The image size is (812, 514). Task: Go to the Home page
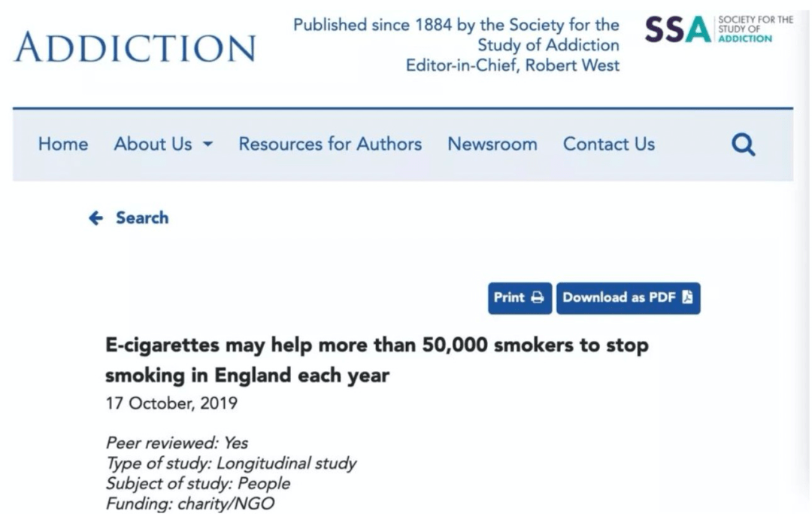63,144
